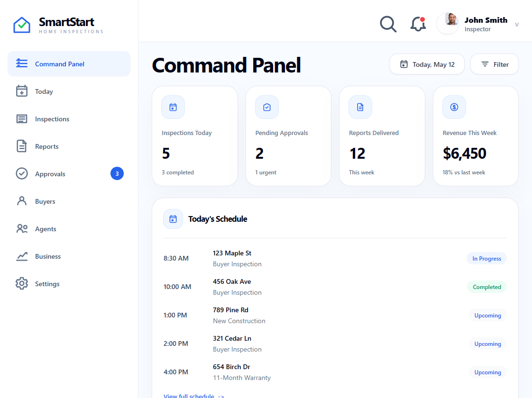
Task: Click the Inspections list sidebar icon
Action: coord(22,118)
